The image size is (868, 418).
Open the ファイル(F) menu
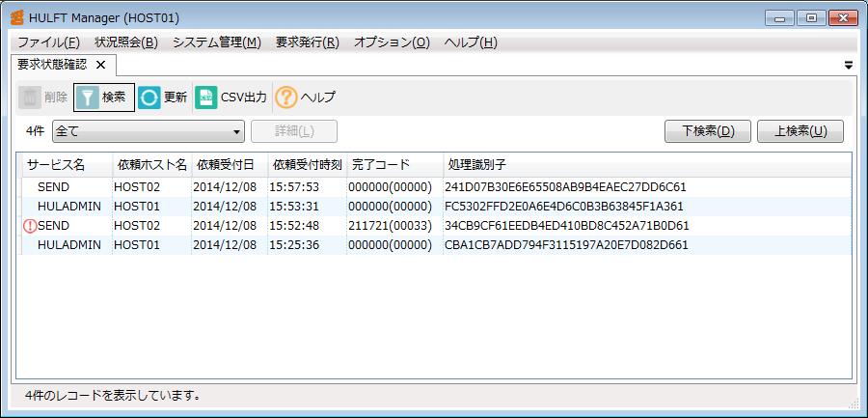48,42
